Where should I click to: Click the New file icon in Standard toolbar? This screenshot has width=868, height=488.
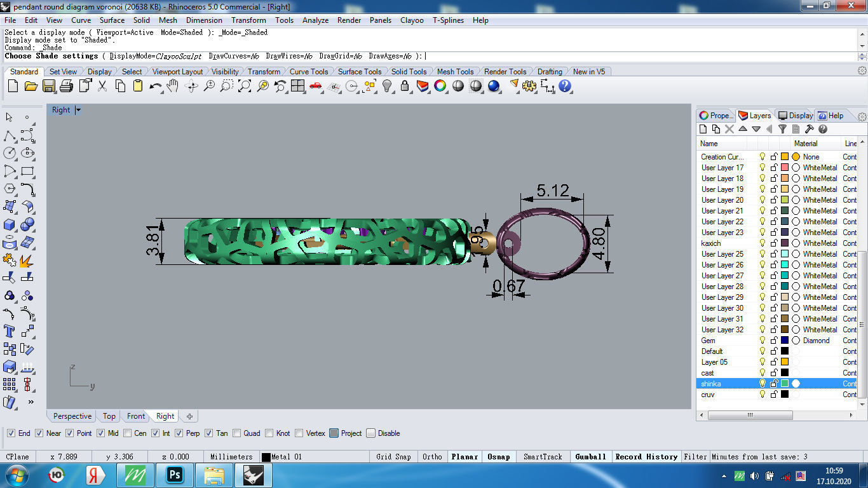[x=13, y=86]
